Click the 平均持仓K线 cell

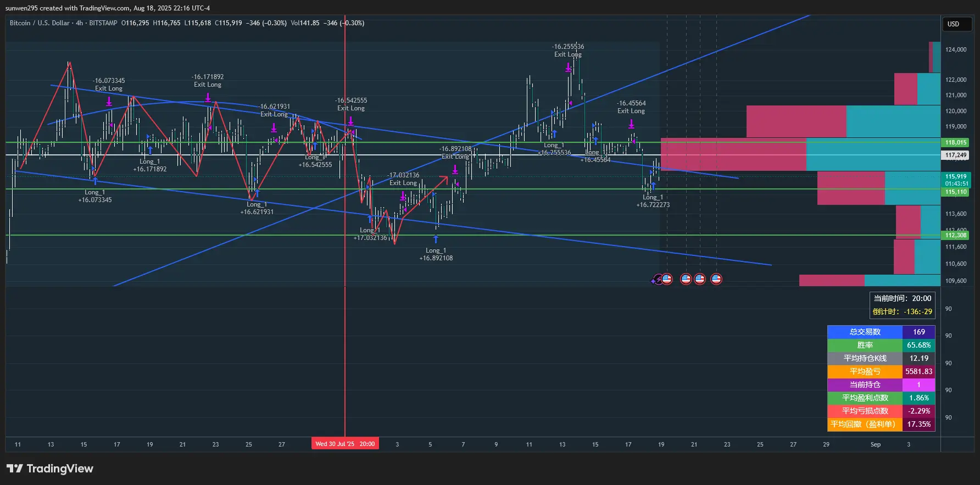click(865, 358)
